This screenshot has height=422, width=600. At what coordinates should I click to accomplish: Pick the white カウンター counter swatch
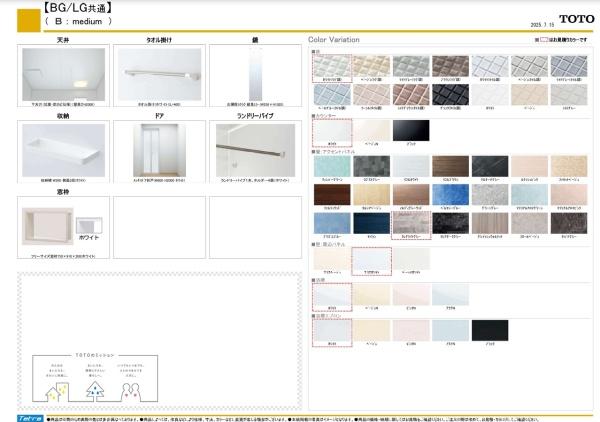pyautogui.click(x=330, y=131)
